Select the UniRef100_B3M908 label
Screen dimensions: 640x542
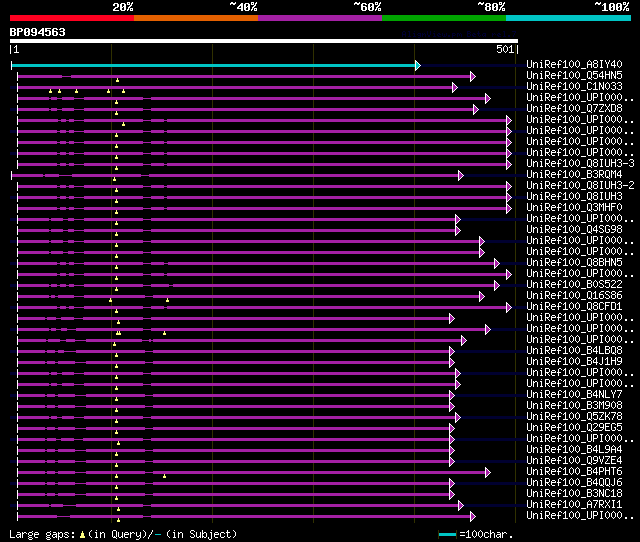(574, 406)
